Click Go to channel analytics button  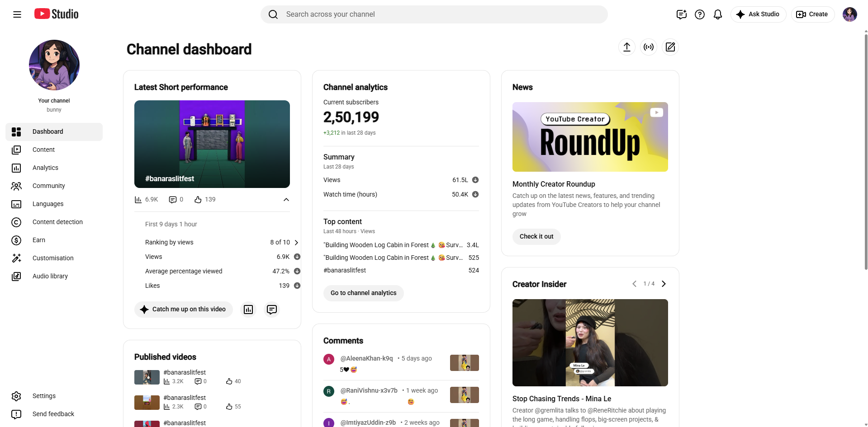(364, 293)
